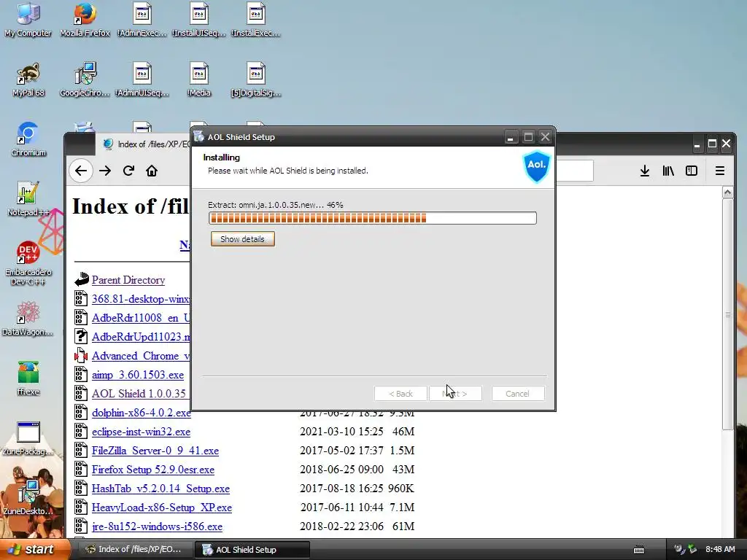Viewport: 747px width, 560px height.
Task: Open the AdbeRdr11008_en link
Action: tap(141, 318)
